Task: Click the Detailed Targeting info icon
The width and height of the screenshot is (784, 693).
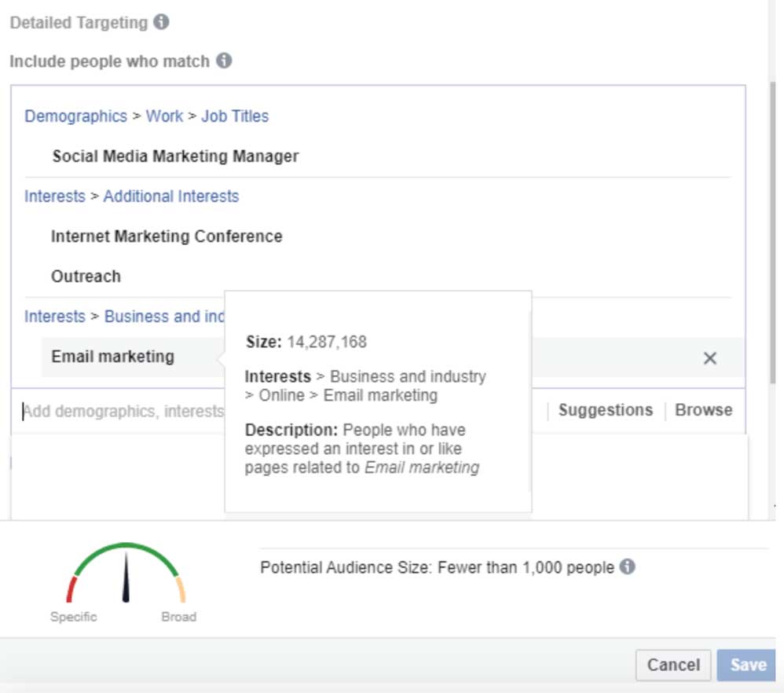Action: click(163, 23)
